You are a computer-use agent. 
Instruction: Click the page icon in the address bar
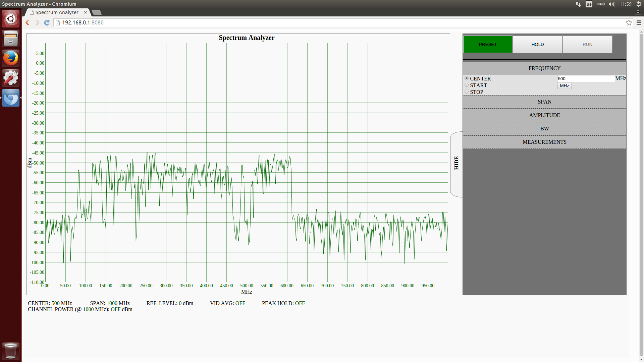coord(58,22)
